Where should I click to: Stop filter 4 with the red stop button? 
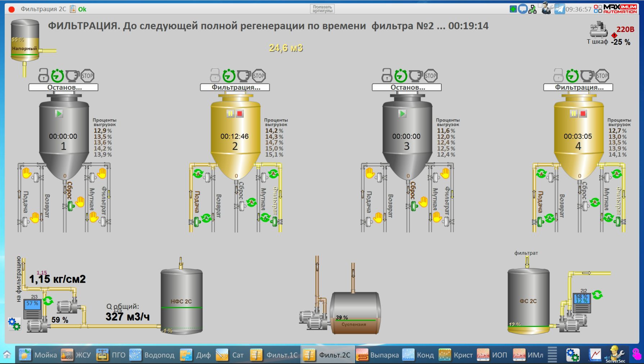pyautogui.click(x=583, y=114)
